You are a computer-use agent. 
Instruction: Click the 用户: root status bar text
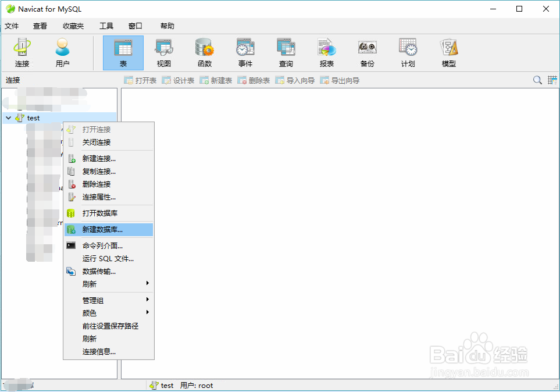point(197,385)
